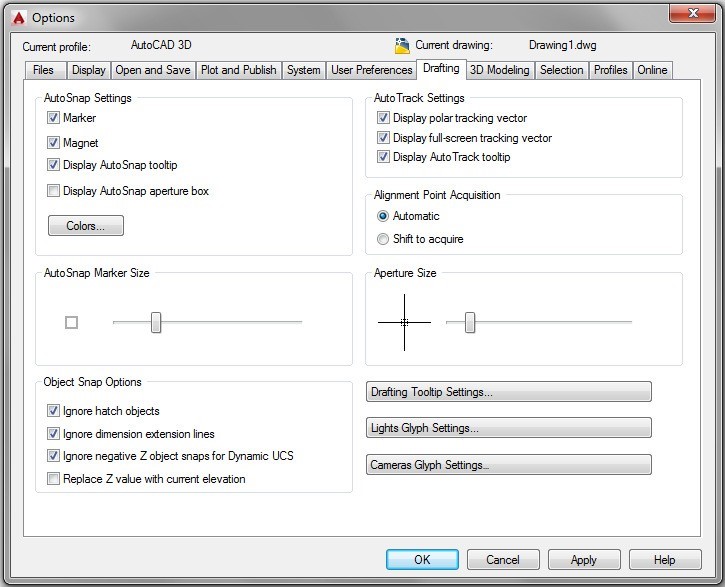Toggle Ignore hatch objects checkbox
This screenshot has height=587, width=725.
click(53, 410)
